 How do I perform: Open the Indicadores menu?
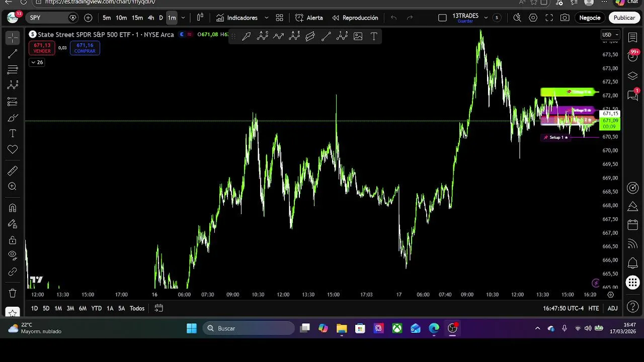237,18
